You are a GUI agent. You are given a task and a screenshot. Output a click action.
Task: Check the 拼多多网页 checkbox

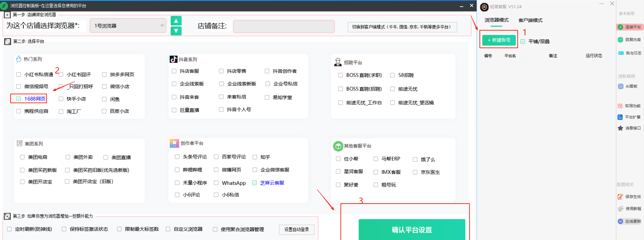point(105,74)
